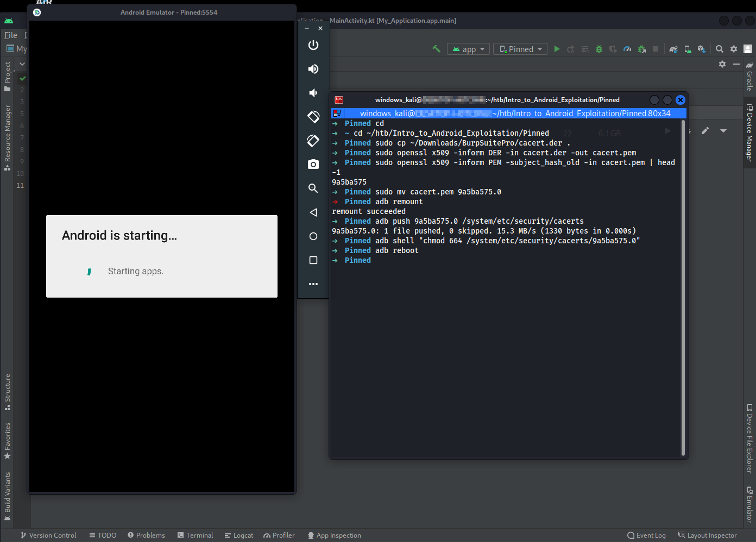Click the '9a5ba575' hash output line
The height and width of the screenshot is (542, 756).
pos(349,182)
